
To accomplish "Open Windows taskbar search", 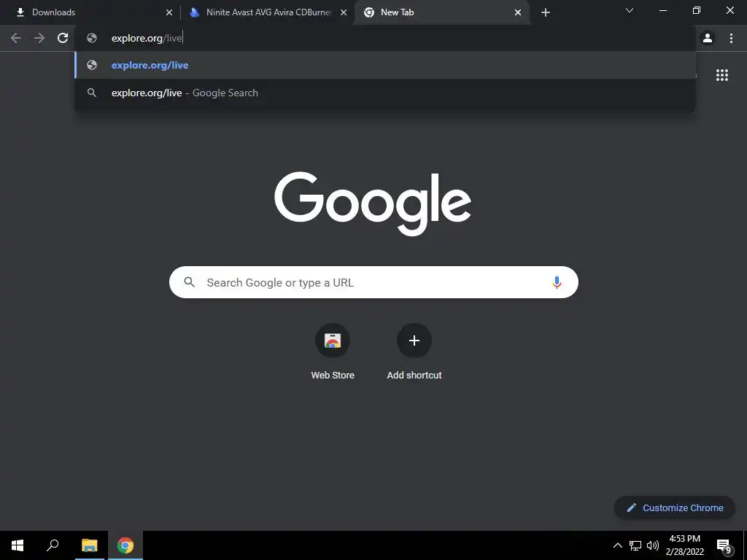I will [53, 545].
